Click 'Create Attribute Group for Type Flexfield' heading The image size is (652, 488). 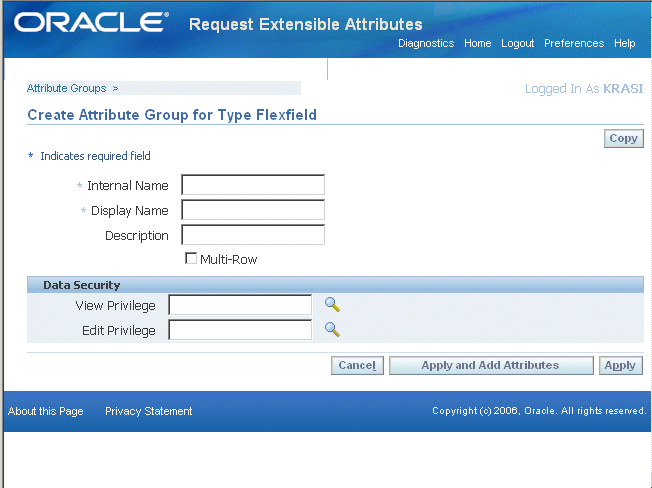tap(172, 115)
